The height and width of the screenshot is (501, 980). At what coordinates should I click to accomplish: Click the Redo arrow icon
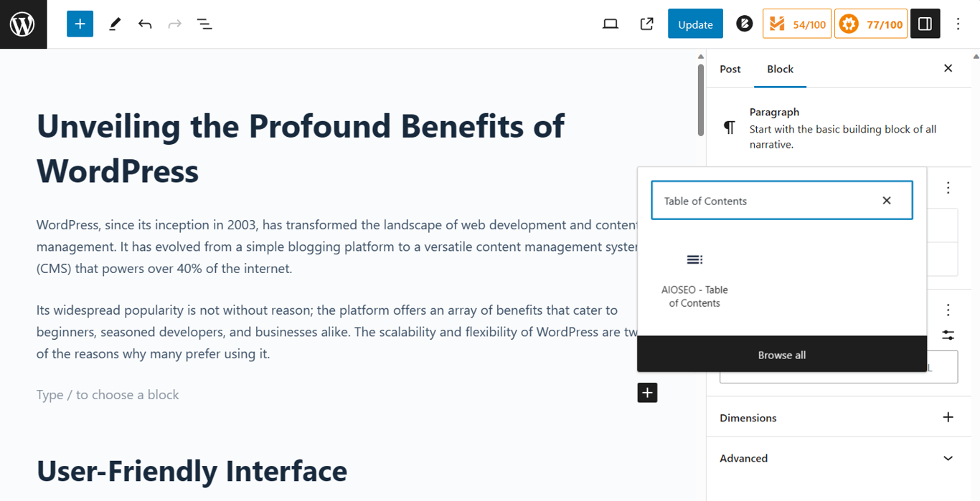click(174, 24)
